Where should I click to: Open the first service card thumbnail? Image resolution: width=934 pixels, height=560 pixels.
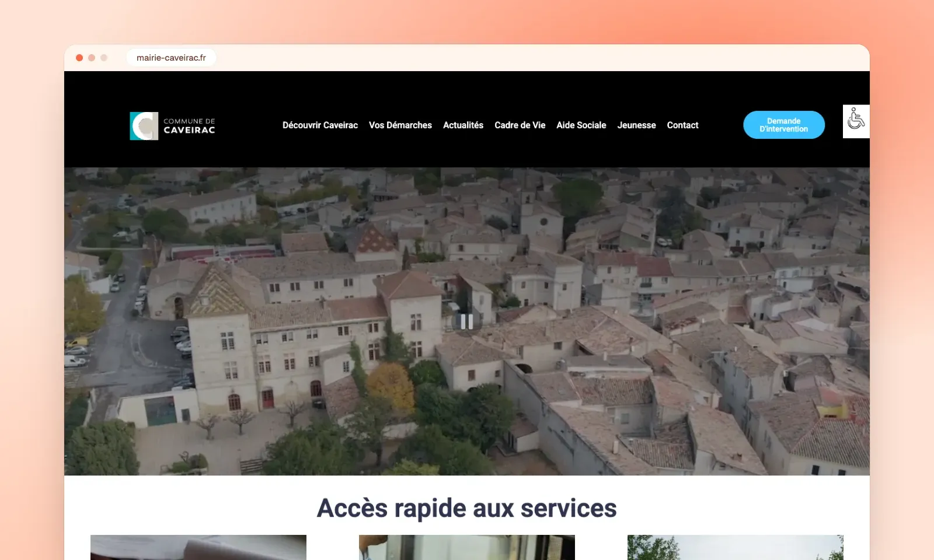tap(198, 547)
